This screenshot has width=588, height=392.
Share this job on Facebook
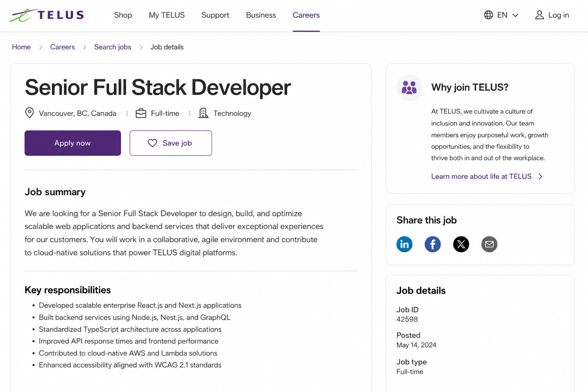[433, 244]
